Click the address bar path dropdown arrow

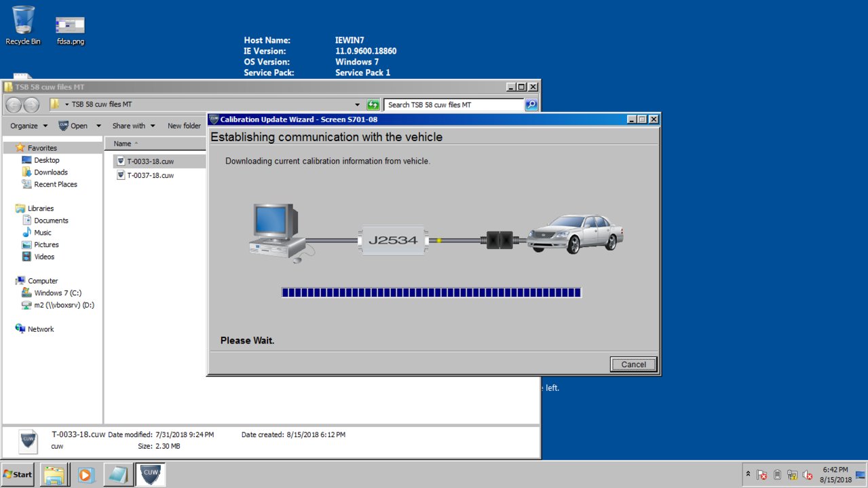coord(67,105)
